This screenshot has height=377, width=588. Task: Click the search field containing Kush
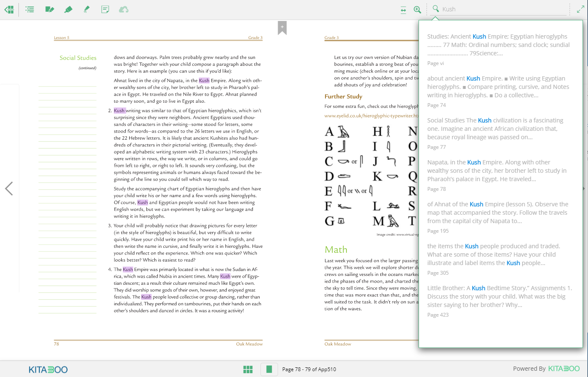(503, 9)
